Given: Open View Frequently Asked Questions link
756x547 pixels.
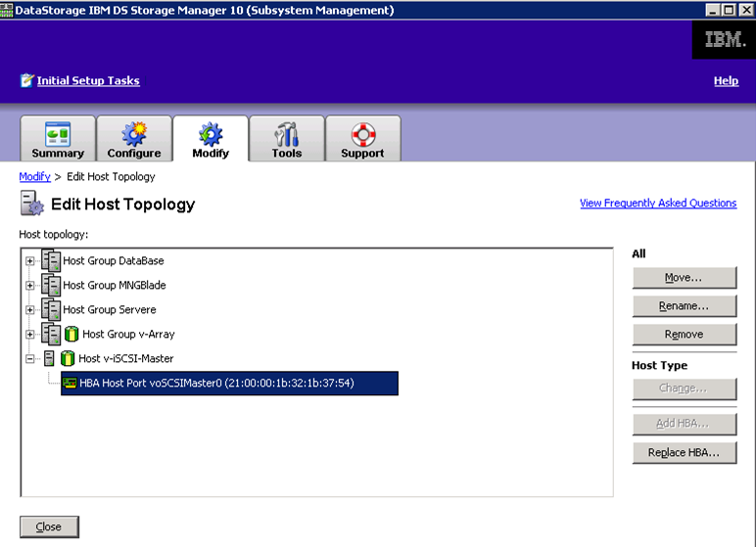Looking at the screenshot, I should coord(657,204).
